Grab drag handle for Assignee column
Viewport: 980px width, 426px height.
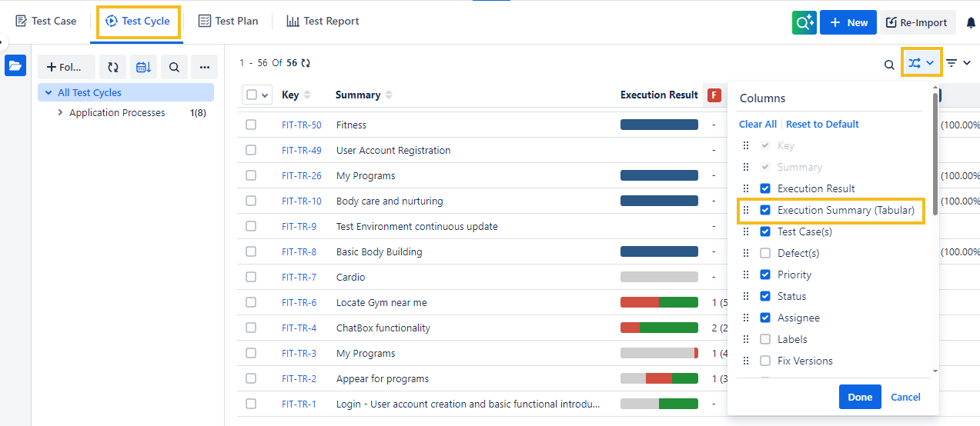[745, 318]
